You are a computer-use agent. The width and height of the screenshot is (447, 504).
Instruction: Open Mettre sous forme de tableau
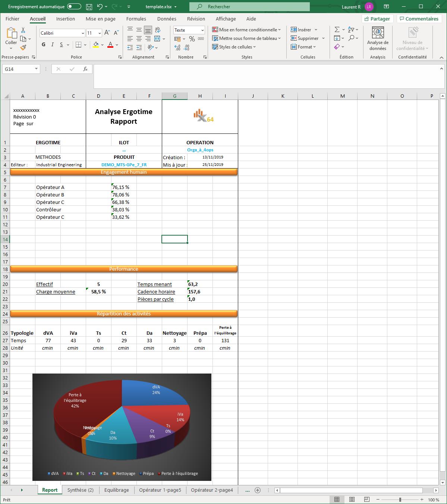coord(246,38)
